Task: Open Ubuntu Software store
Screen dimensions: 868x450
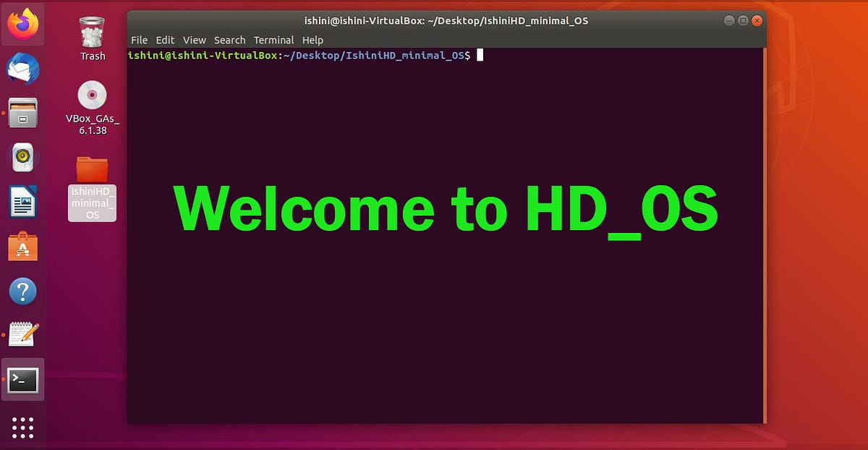Action: [22, 246]
